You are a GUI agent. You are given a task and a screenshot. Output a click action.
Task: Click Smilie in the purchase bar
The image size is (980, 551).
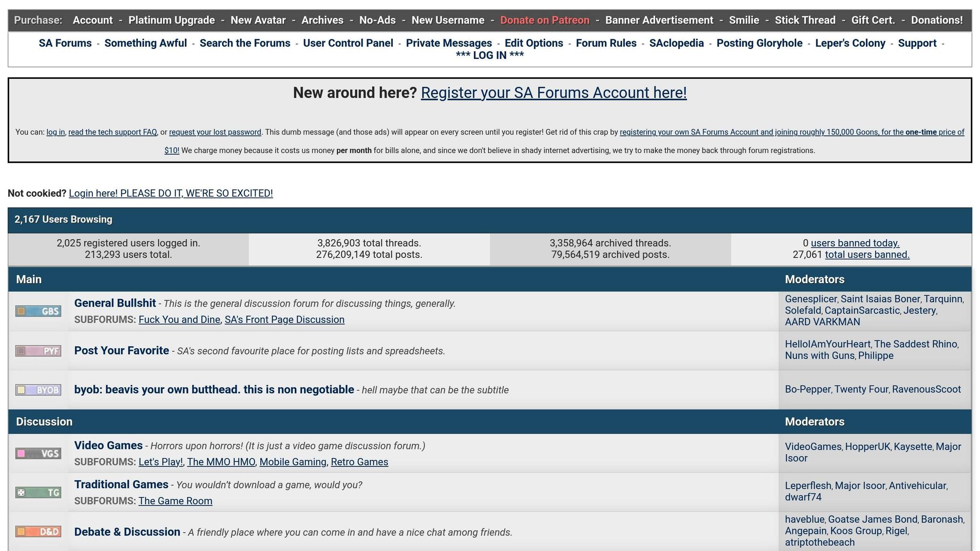point(744,20)
